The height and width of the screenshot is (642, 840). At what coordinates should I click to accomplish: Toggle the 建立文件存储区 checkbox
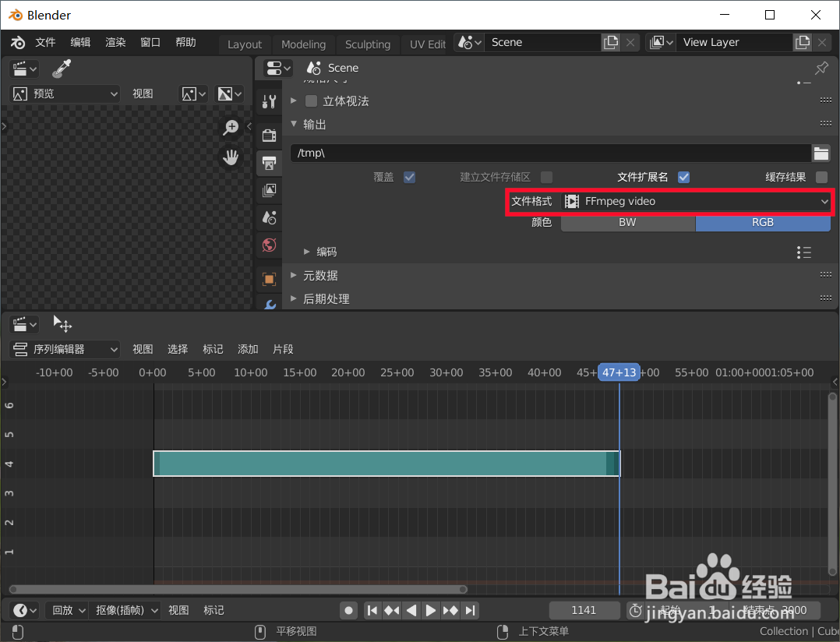point(546,177)
